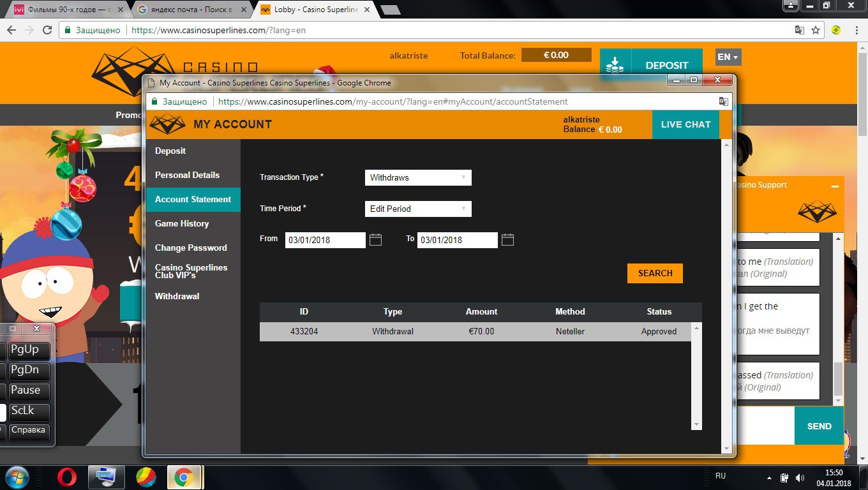This screenshot has height=490, width=868.
Task: Click the PgUp on-screen key
Action: [x=29, y=350]
